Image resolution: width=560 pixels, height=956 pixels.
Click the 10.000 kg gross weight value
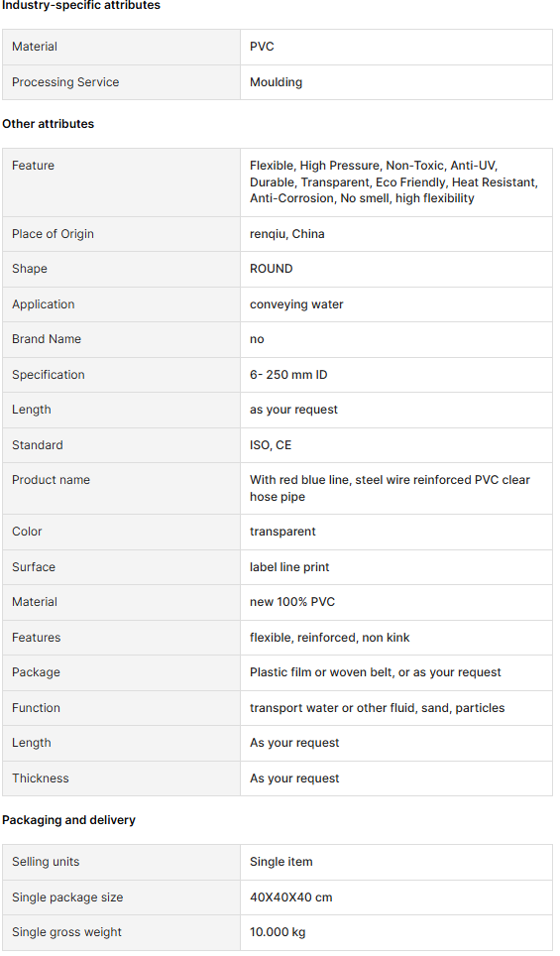click(278, 932)
